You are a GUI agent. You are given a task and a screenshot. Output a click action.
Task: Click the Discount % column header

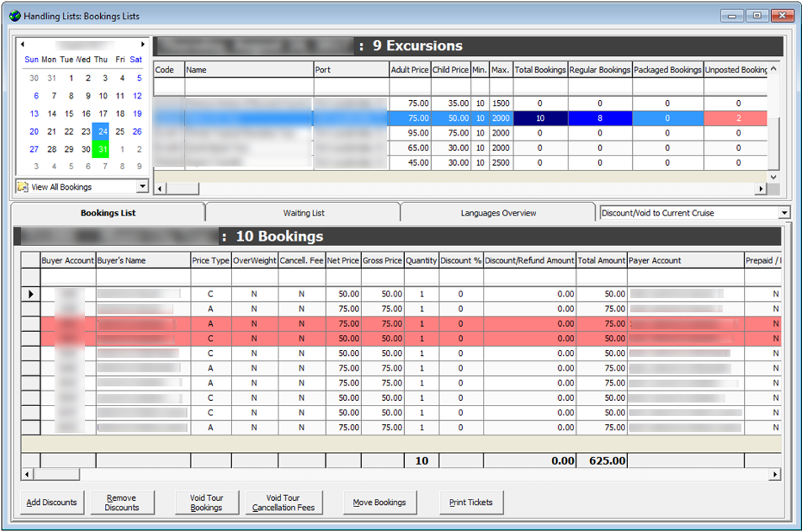tap(461, 260)
